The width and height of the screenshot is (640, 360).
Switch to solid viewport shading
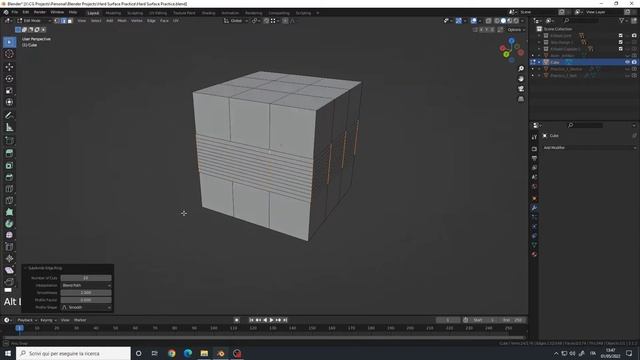pyautogui.click(x=503, y=20)
